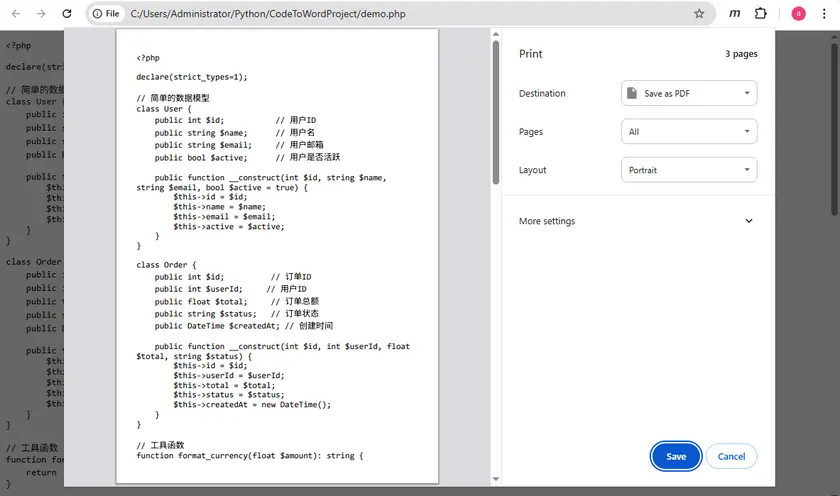This screenshot has height=496, width=840.
Task: Open the Pages 'All' dropdown
Action: [x=688, y=131]
